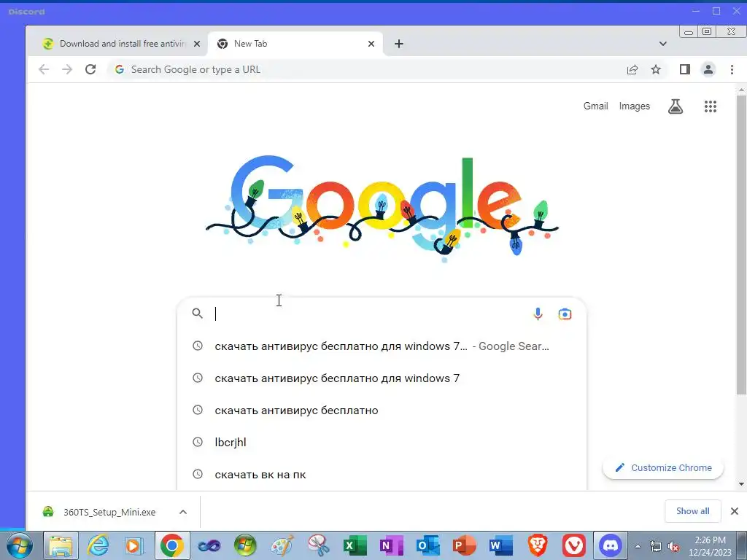Screen dimensions: 747x560
Task: Open the taskbar clock showing 2:26 PM
Action: pos(710,546)
